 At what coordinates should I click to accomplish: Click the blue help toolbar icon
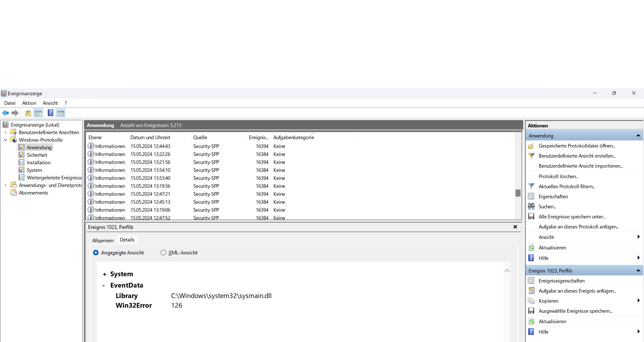pyautogui.click(x=50, y=113)
